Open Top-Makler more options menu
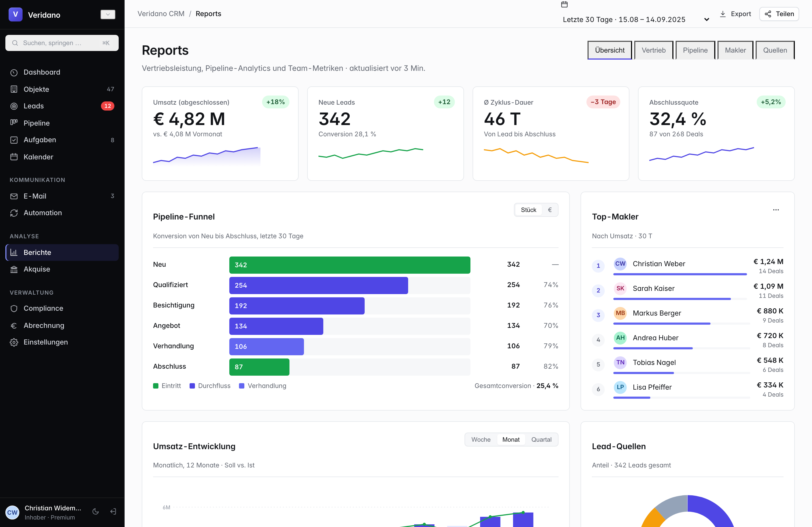Viewport: 812px width, 527px height. (776, 210)
